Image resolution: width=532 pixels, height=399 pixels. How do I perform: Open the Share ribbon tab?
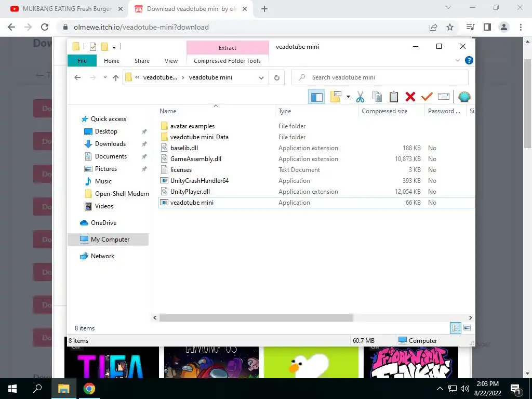(142, 61)
